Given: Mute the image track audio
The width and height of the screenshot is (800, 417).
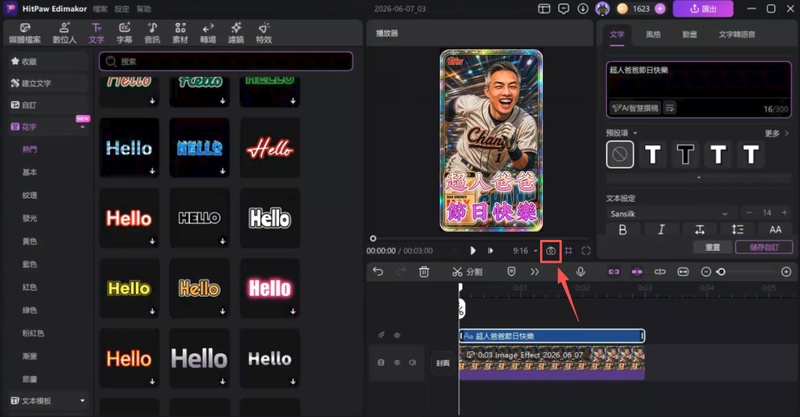Looking at the screenshot, I should pyautogui.click(x=412, y=362).
